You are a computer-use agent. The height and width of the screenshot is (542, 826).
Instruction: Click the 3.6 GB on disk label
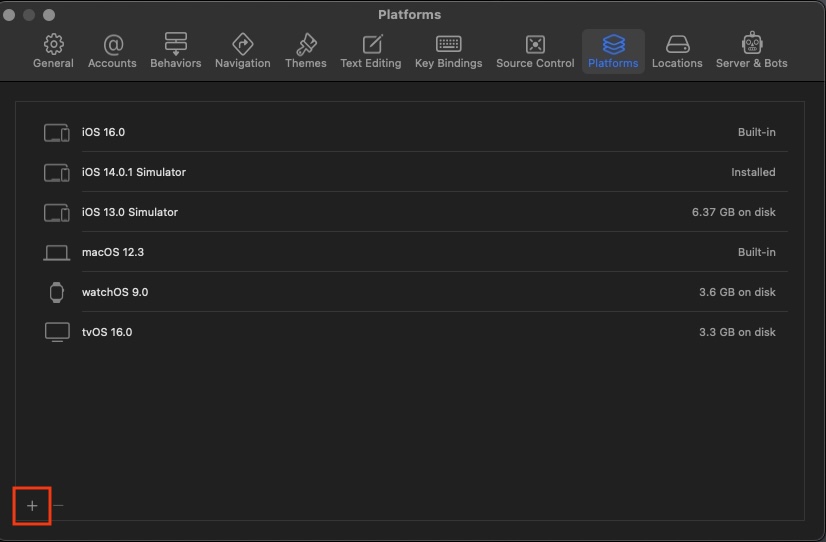point(737,292)
